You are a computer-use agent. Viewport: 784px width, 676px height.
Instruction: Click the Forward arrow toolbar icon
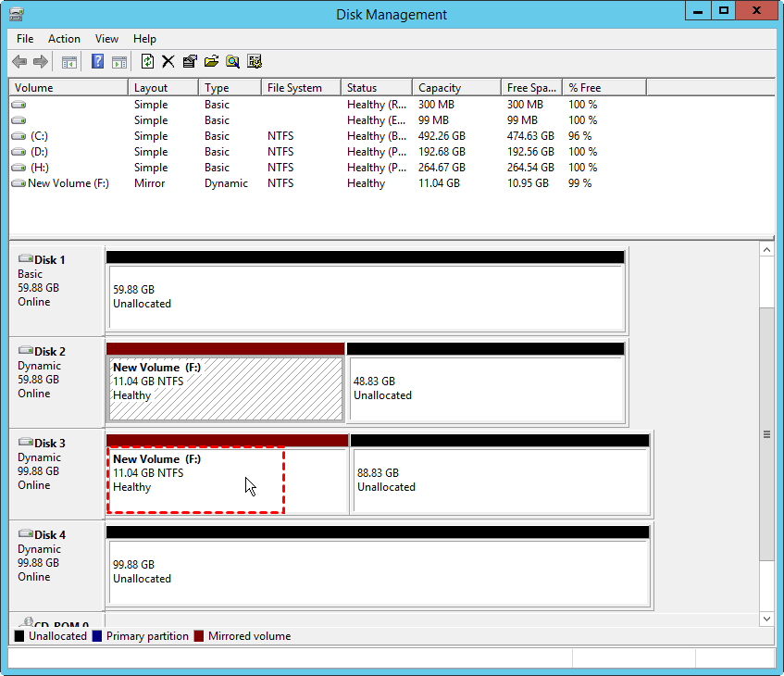click(x=41, y=61)
